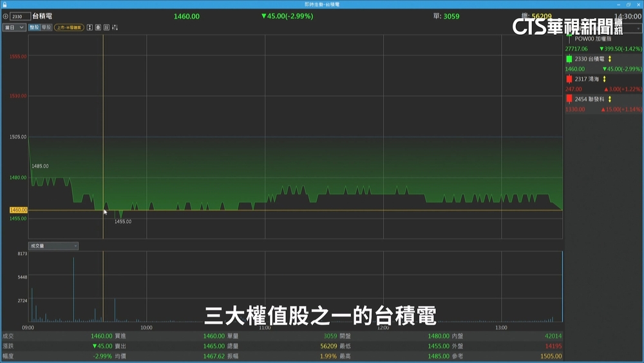The width and height of the screenshot is (644, 363).
Task: Click the 上市-半導體業 category button
Action: [x=69, y=28]
